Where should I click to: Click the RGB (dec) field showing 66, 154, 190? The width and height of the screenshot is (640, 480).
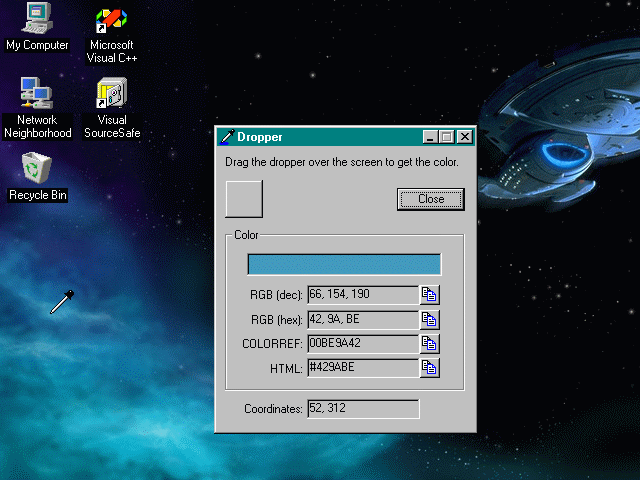coord(363,295)
